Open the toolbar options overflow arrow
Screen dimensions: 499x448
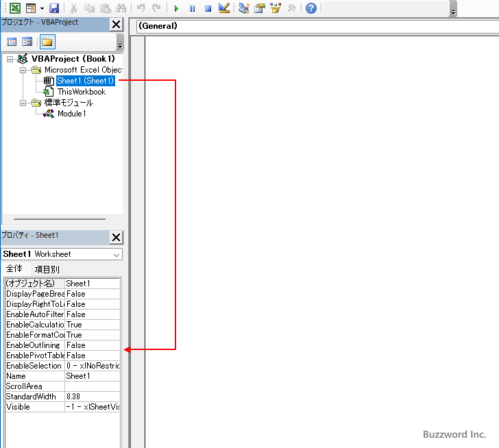point(454,12)
